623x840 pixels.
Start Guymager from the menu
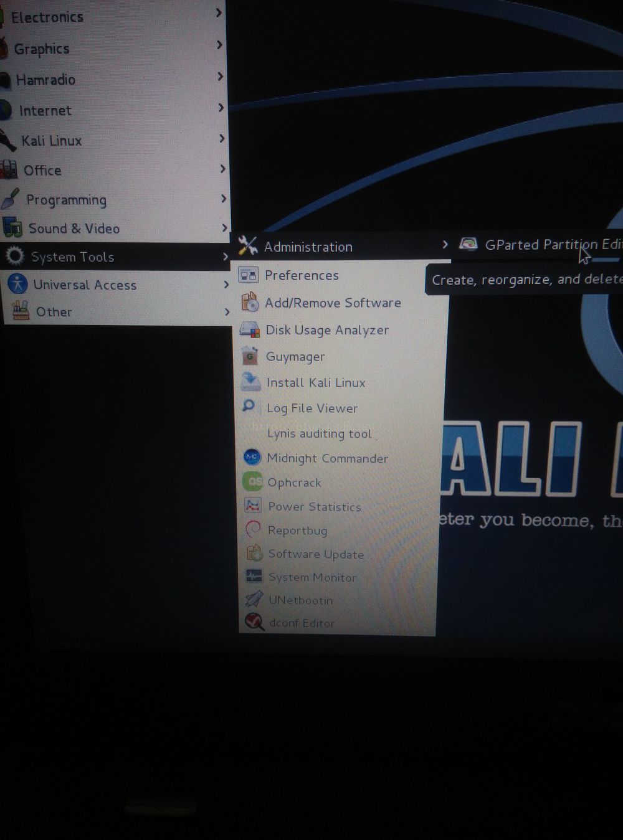tap(341, 356)
